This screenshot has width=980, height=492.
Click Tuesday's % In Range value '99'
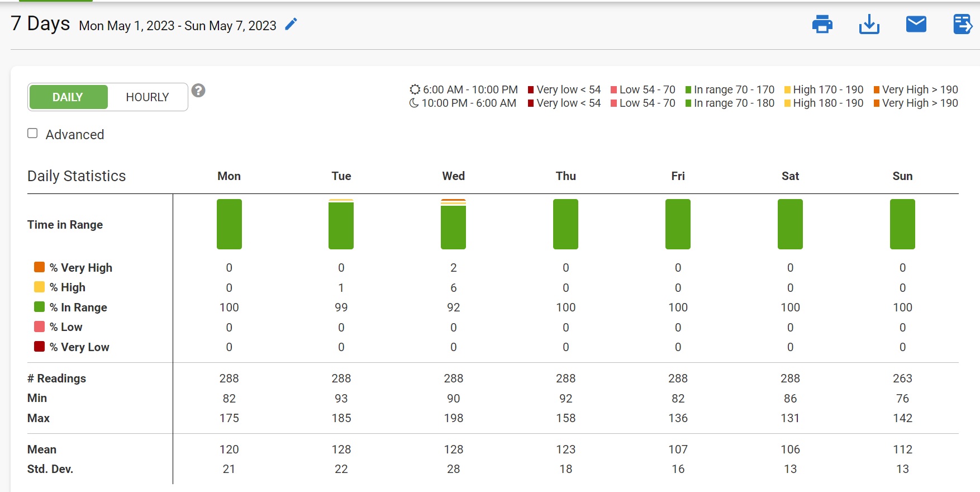341,307
